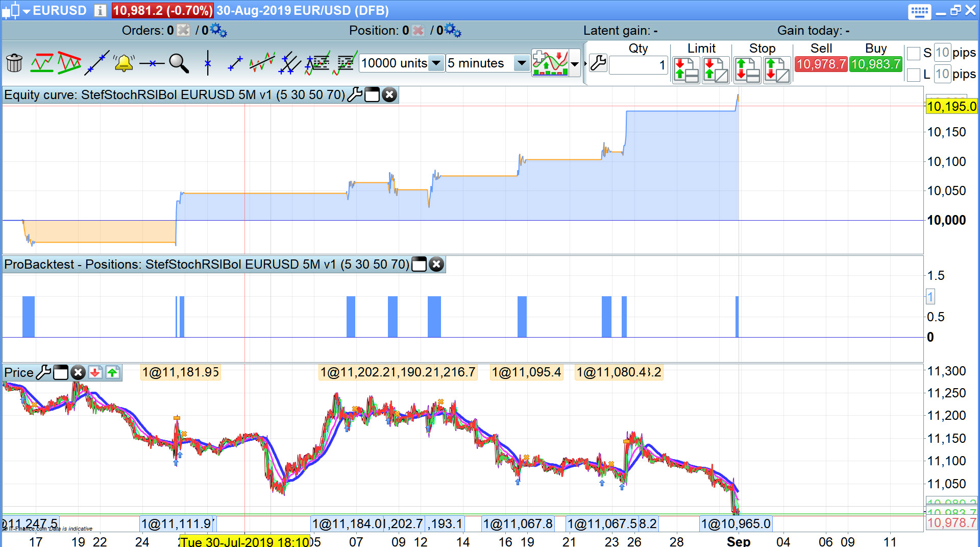Viewport: 980px width, 547px height.
Task: Open the Price panel wrench settings
Action: tap(43, 372)
